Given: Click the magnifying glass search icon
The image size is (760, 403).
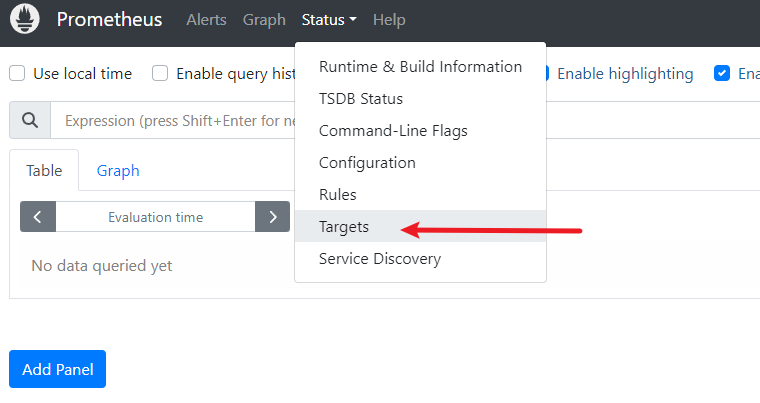Looking at the screenshot, I should coord(30,121).
